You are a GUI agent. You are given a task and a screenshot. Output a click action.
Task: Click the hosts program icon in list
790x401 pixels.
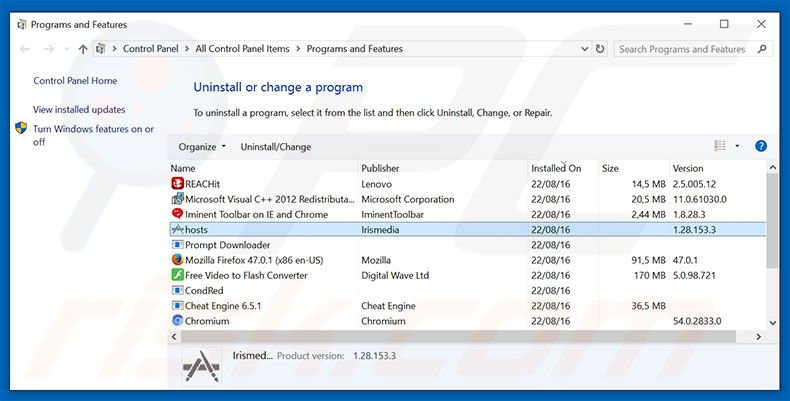[177, 230]
